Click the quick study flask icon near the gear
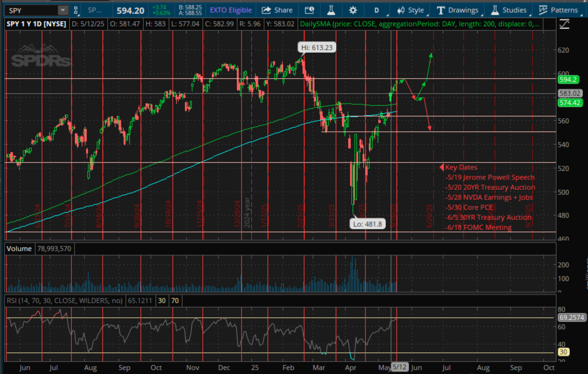The height and width of the screenshot is (374, 588). click(331, 10)
